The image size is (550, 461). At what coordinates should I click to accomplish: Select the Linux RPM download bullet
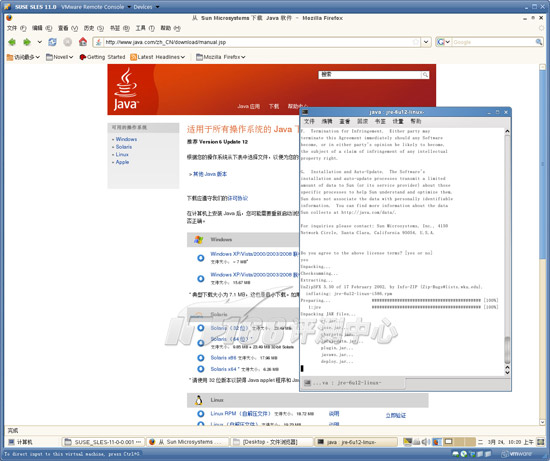point(201,414)
